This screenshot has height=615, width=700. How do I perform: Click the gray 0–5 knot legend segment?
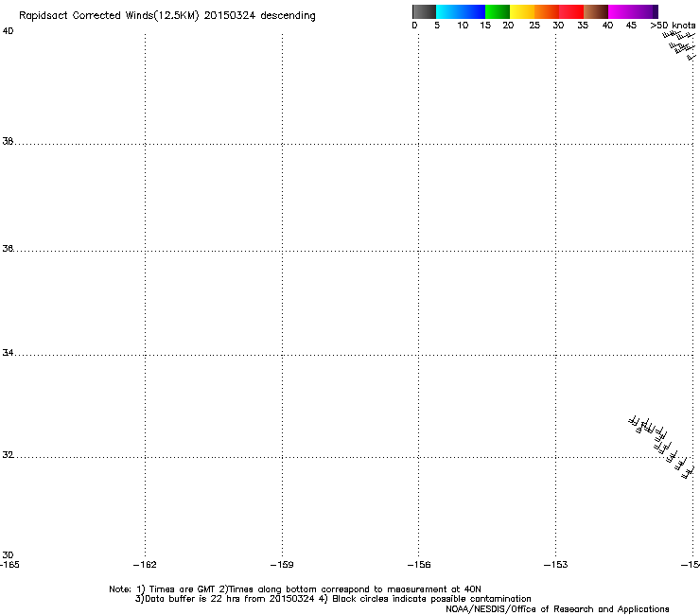click(424, 11)
